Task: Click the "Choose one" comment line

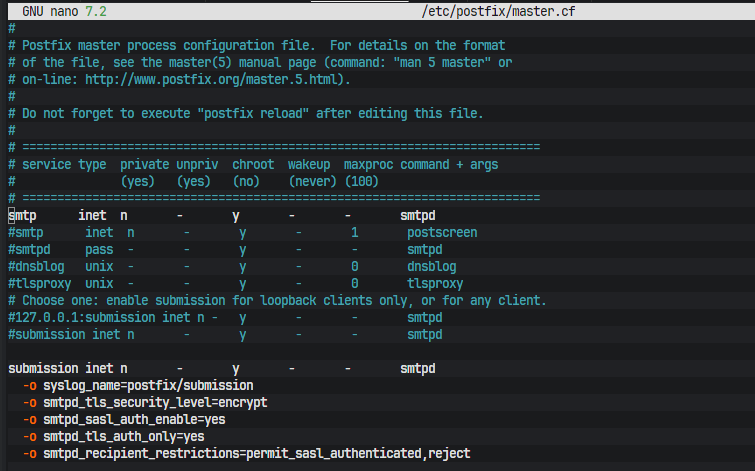Action: click(x=280, y=300)
